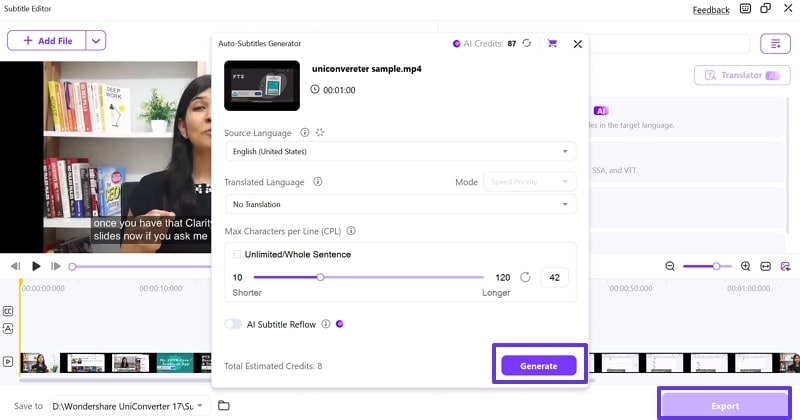Close the Auto-Subtitles Generator dialog
The height and width of the screenshot is (420, 800).
click(x=578, y=44)
